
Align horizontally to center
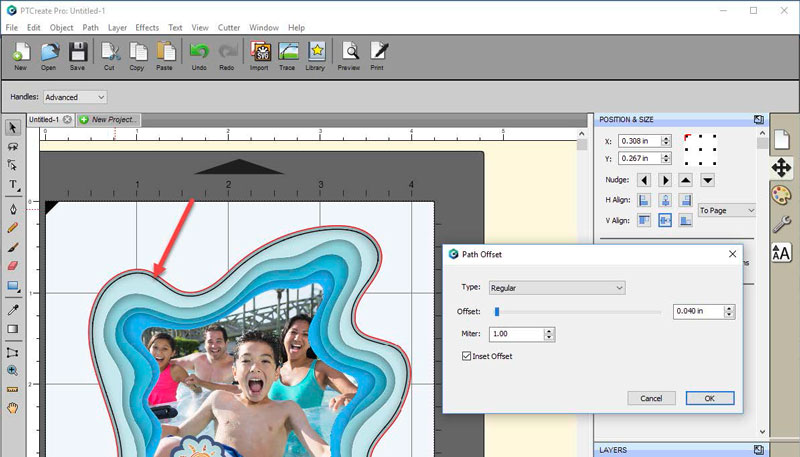click(665, 200)
